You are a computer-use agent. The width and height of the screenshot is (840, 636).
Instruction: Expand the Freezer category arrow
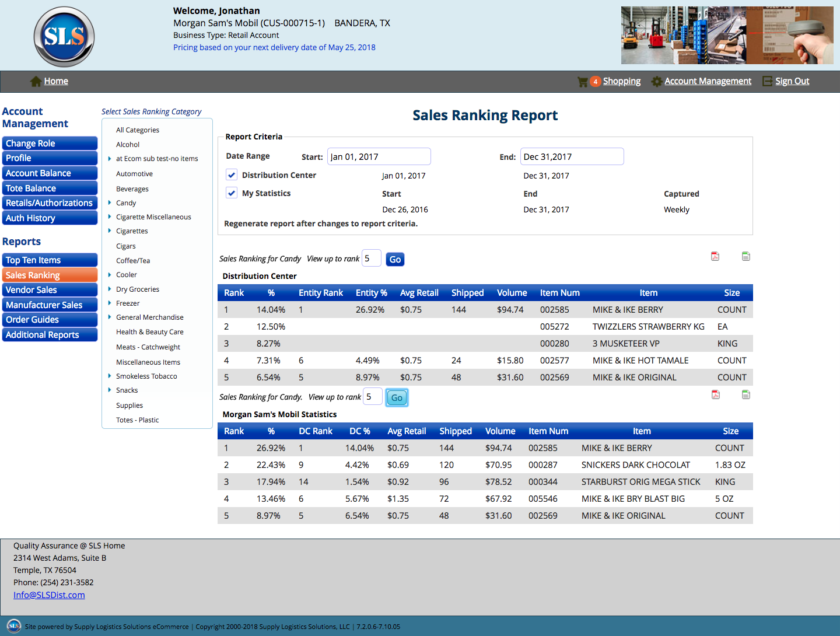(x=109, y=303)
